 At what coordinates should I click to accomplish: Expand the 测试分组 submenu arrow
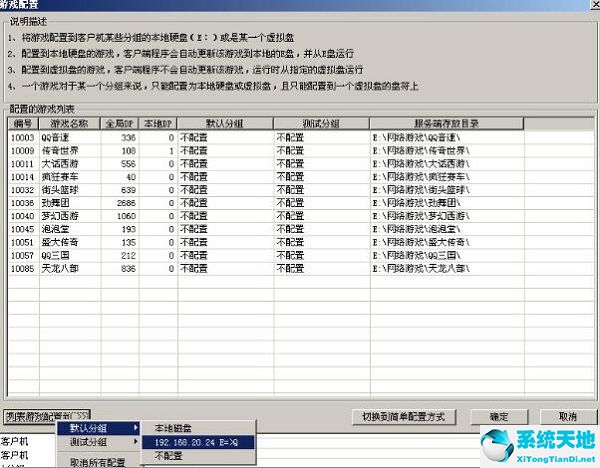[135, 442]
